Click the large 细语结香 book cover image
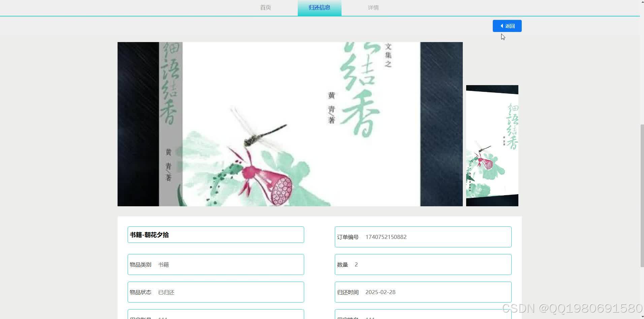644x319 pixels. (290, 124)
